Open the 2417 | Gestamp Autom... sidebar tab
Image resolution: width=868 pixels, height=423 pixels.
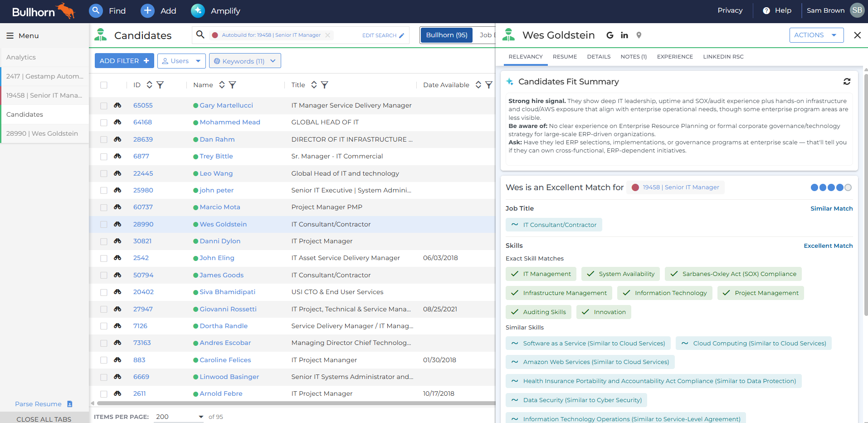[x=44, y=76]
